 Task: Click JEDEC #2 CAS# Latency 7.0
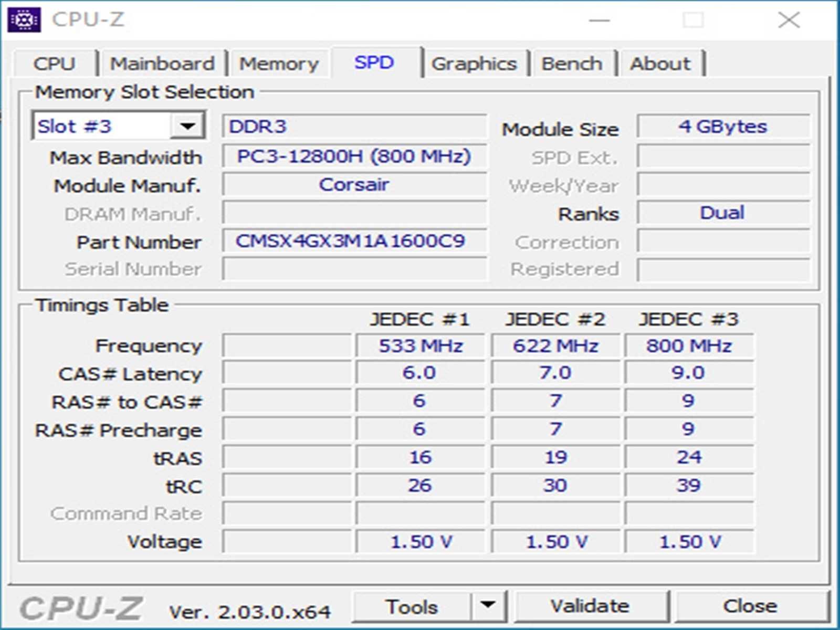click(x=555, y=373)
